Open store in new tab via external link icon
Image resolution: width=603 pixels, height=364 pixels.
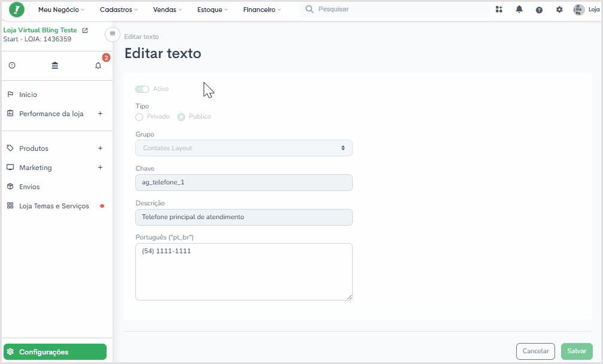click(85, 31)
